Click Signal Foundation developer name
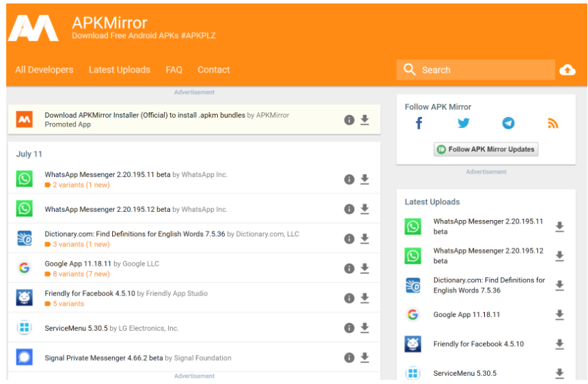 [x=203, y=358]
